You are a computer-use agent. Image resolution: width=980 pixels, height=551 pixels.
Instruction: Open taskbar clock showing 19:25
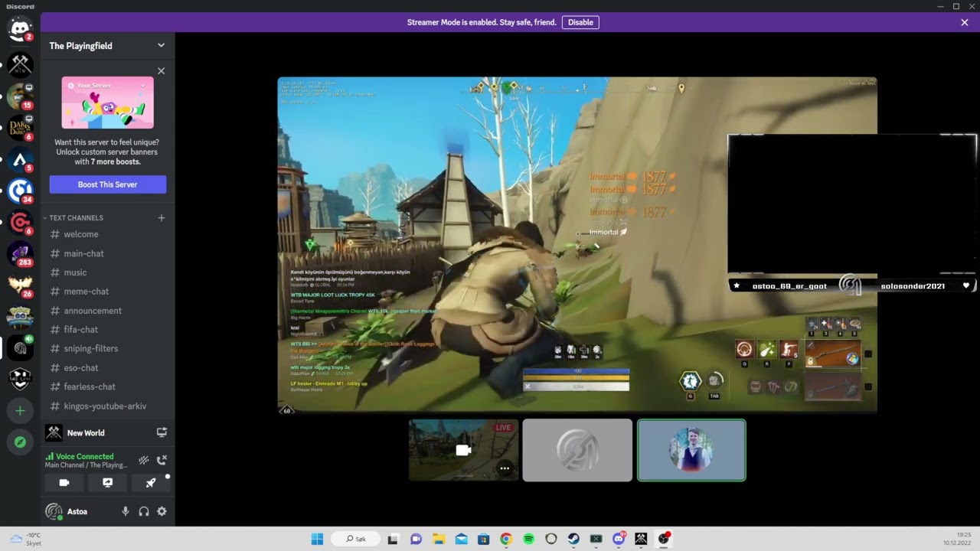coord(958,539)
